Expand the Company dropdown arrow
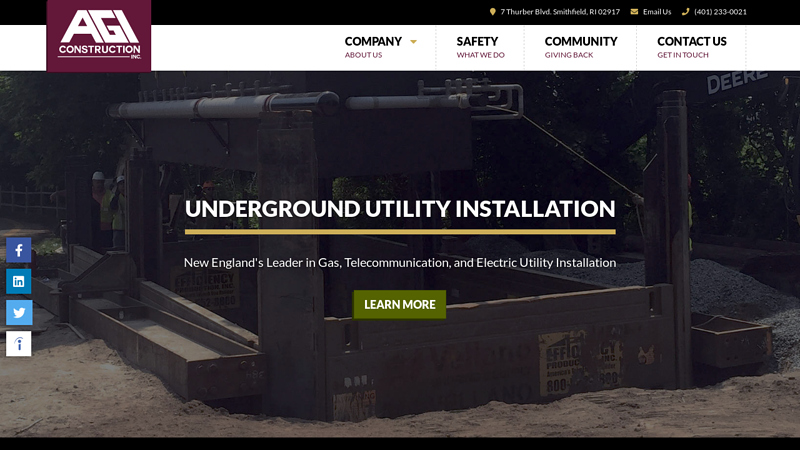Image resolution: width=800 pixels, height=450 pixels. (x=413, y=42)
